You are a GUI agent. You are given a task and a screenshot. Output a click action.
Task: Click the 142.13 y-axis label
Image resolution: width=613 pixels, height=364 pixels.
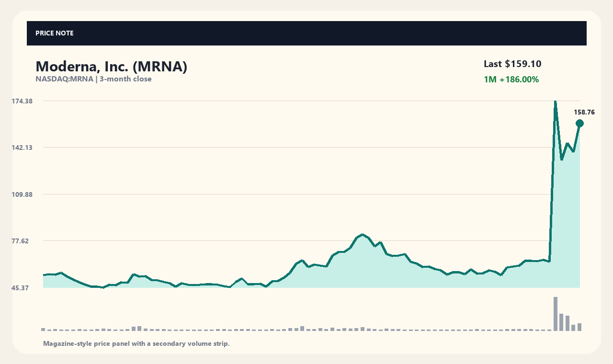click(x=22, y=148)
